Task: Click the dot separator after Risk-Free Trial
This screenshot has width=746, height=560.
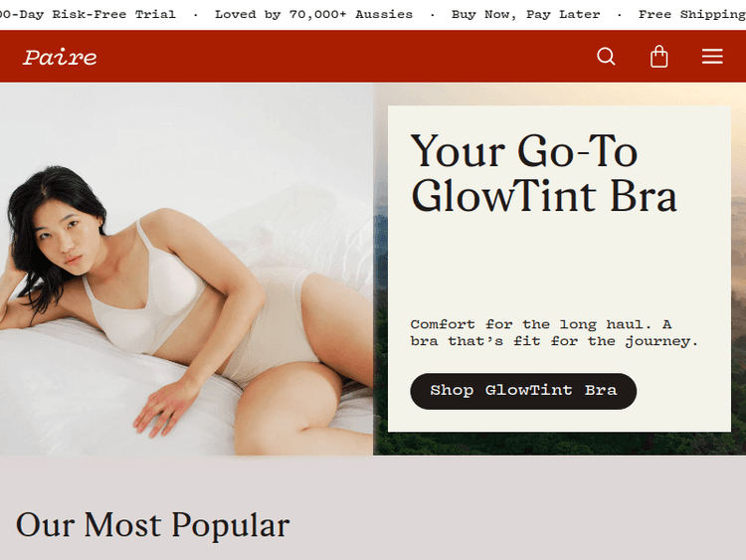Action: click(196, 15)
